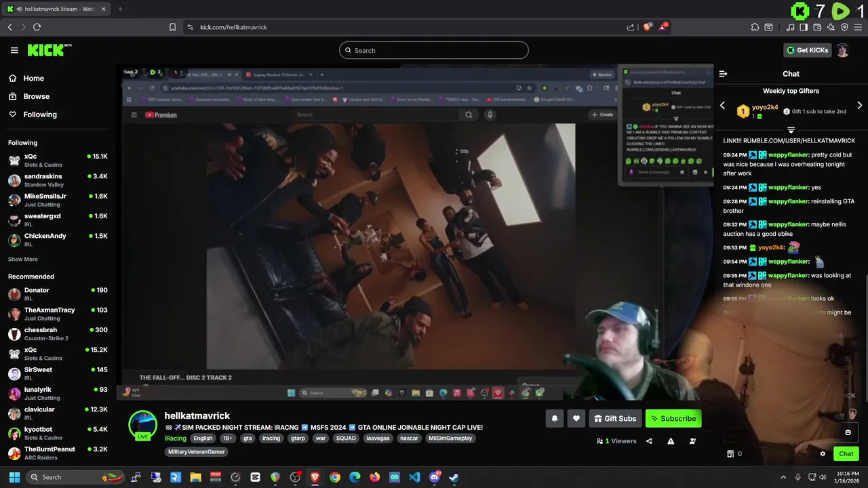Open the sandraskins channel

[x=58, y=180]
